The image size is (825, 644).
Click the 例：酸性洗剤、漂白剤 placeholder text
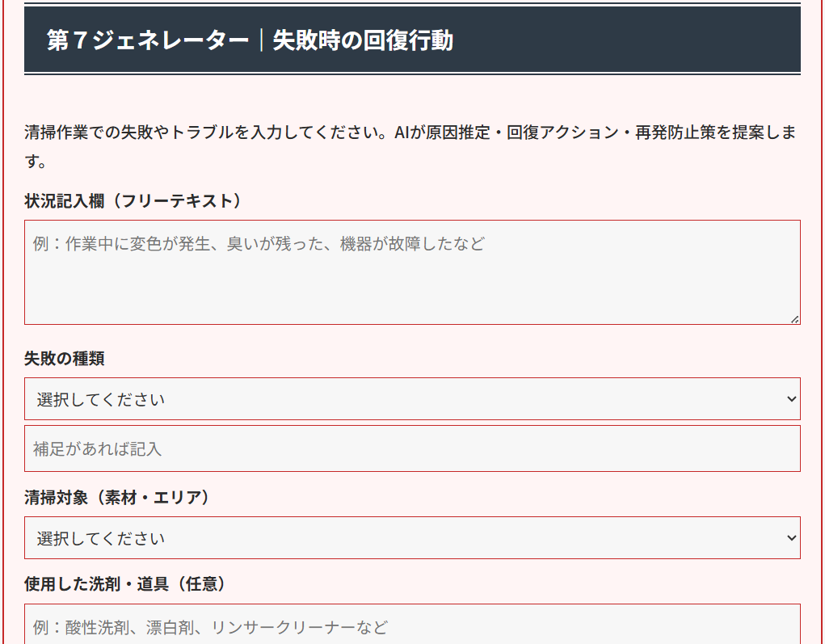[210, 627]
